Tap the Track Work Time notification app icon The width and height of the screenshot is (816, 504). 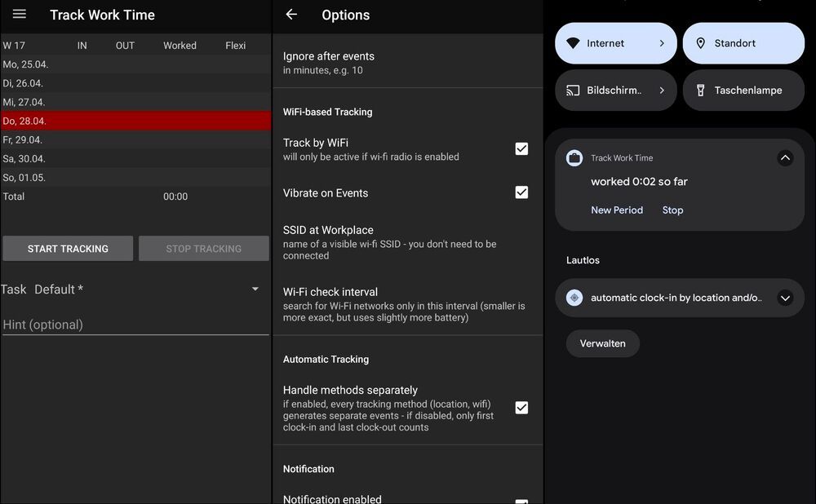pos(574,157)
